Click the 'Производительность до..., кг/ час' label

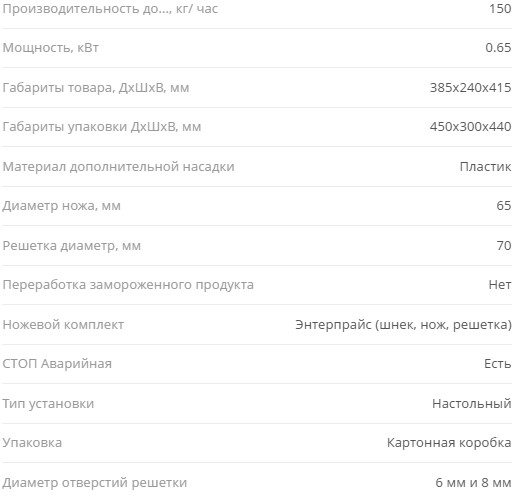(110, 9)
